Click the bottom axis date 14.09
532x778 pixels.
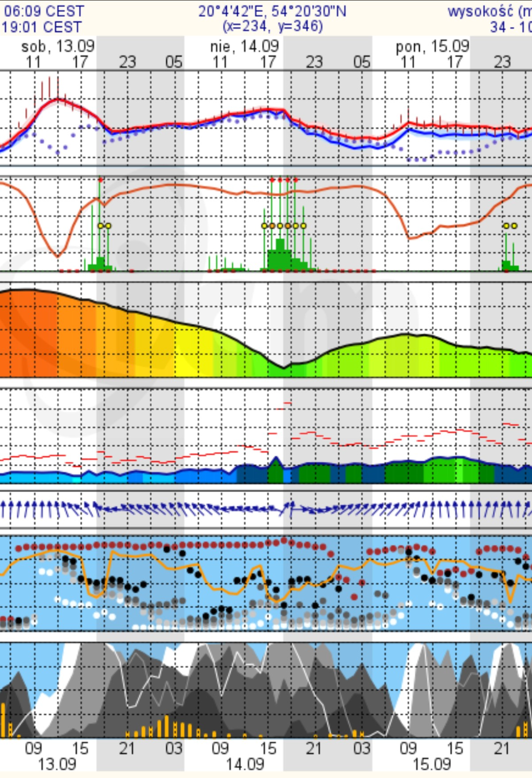coord(245,764)
